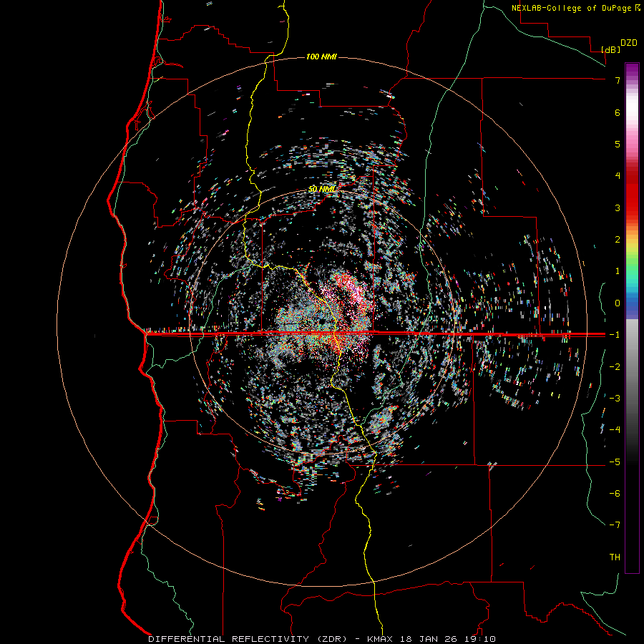Click the 5 value on the color scale
644x644 pixels.
pyautogui.click(x=618, y=144)
